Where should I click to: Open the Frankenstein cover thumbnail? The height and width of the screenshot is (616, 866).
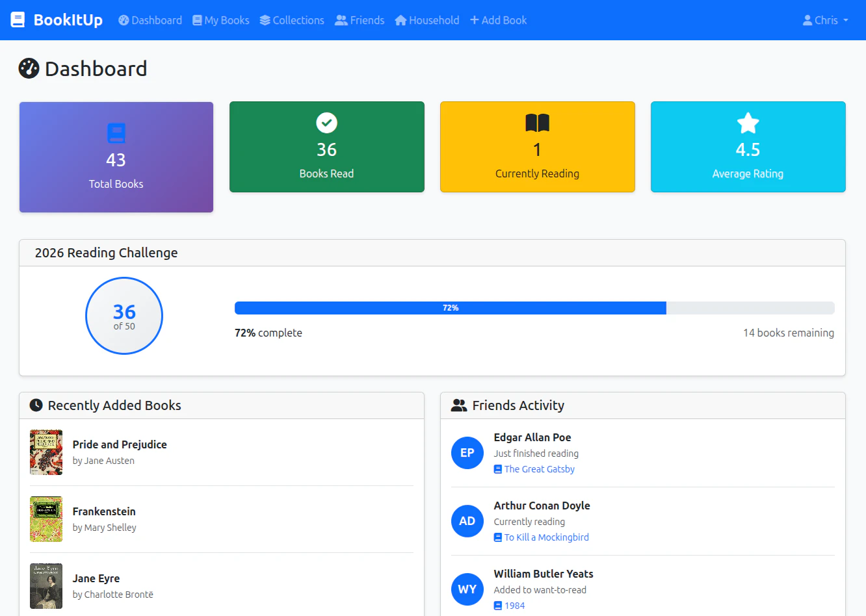click(x=46, y=519)
